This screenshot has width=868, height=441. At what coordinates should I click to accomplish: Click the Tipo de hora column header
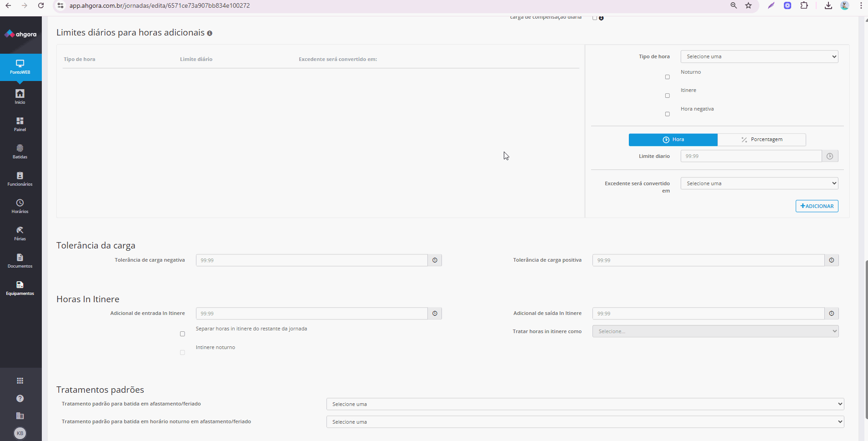click(80, 59)
